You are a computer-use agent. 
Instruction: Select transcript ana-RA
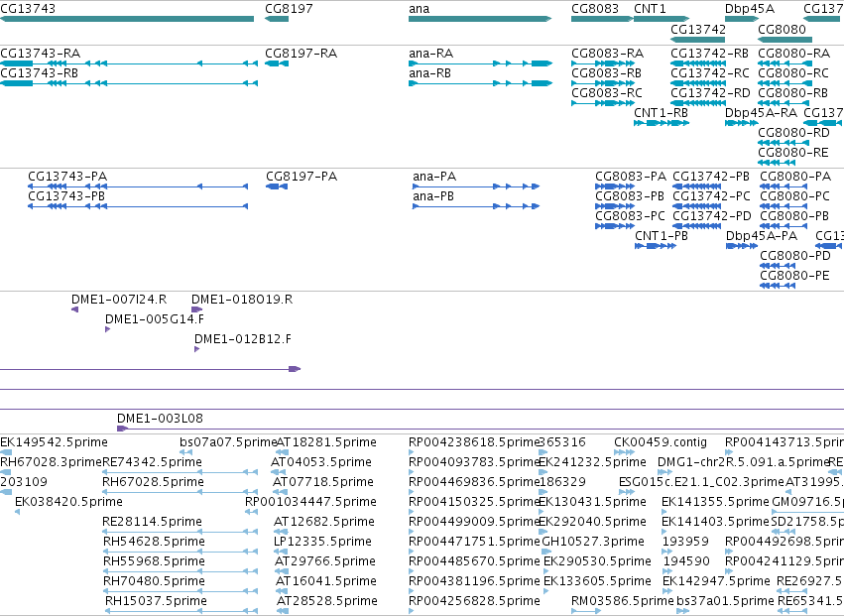[x=480, y=63]
